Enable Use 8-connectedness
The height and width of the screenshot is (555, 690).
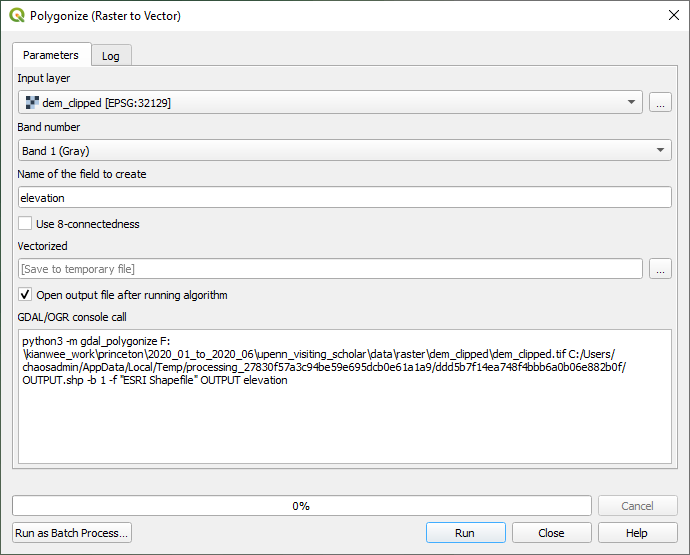tap(25, 224)
